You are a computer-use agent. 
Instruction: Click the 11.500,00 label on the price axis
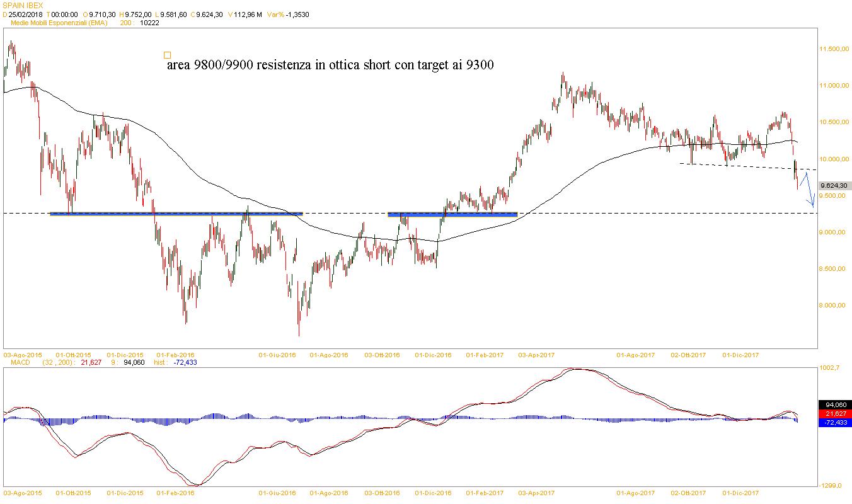834,49
